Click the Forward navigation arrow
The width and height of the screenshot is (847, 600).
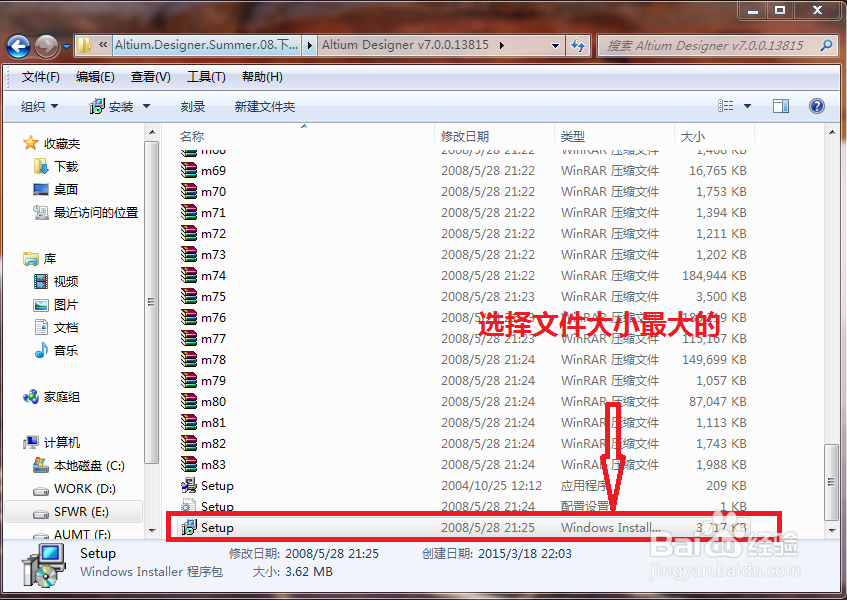[46, 46]
